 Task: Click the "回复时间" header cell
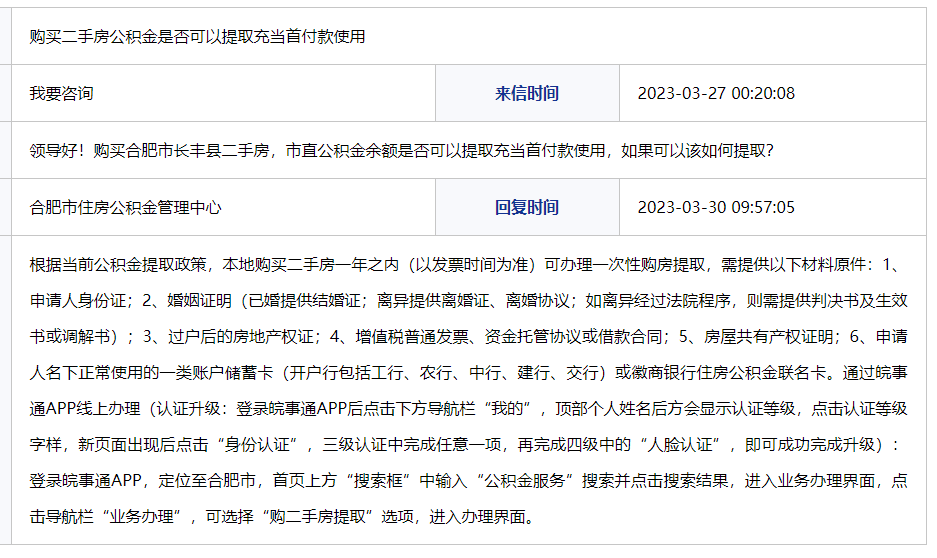pyautogui.click(x=527, y=207)
